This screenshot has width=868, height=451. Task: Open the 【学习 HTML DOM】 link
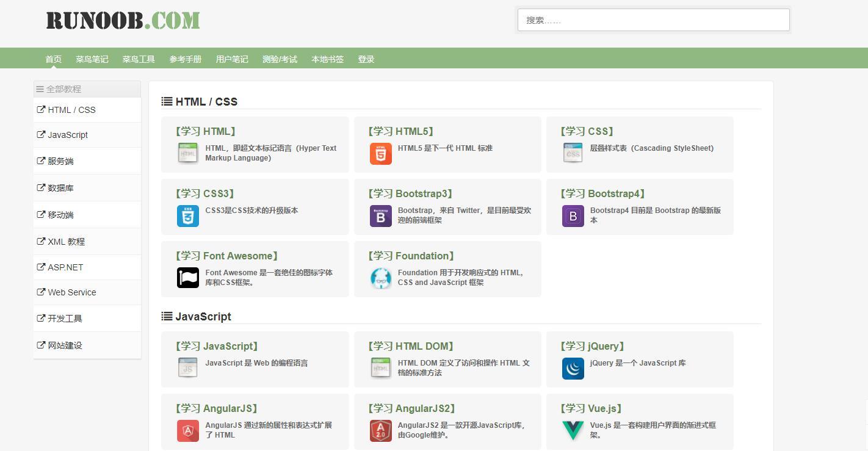pos(411,346)
